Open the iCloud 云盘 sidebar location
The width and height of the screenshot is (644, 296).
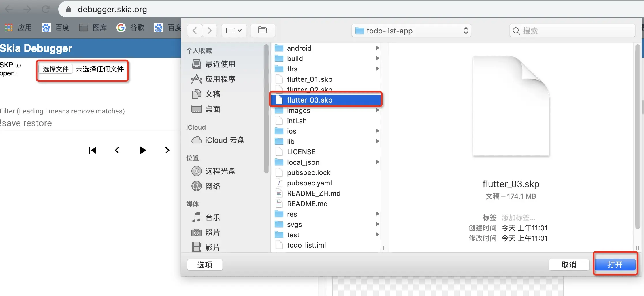tap(218, 140)
